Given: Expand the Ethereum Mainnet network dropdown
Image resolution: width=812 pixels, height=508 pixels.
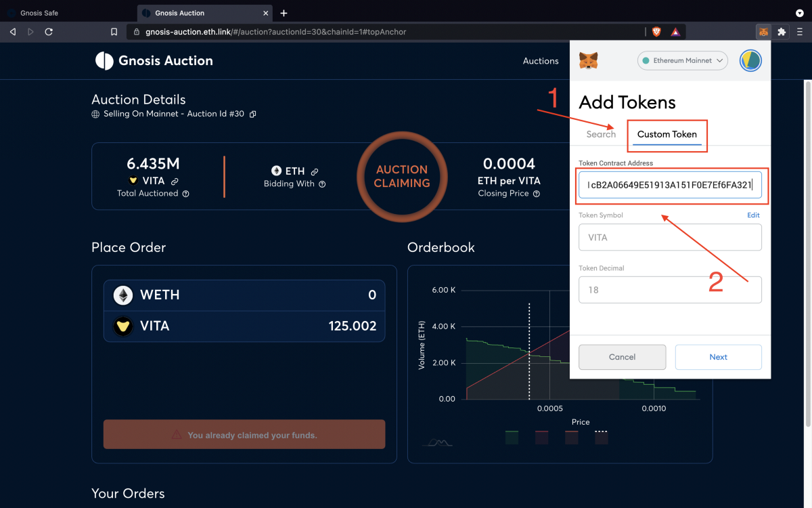Looking at the screenshot, I should point(682,61).
